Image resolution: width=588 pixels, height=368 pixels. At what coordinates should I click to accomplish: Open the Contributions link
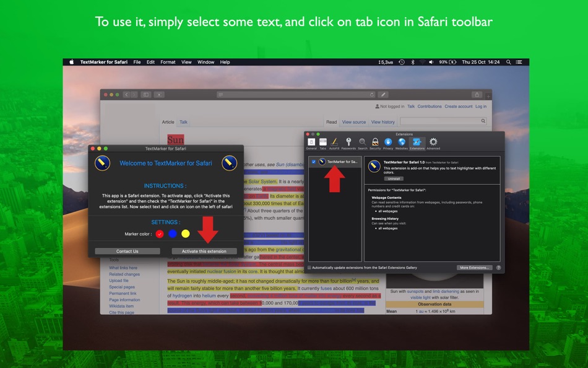coord(430,107)
